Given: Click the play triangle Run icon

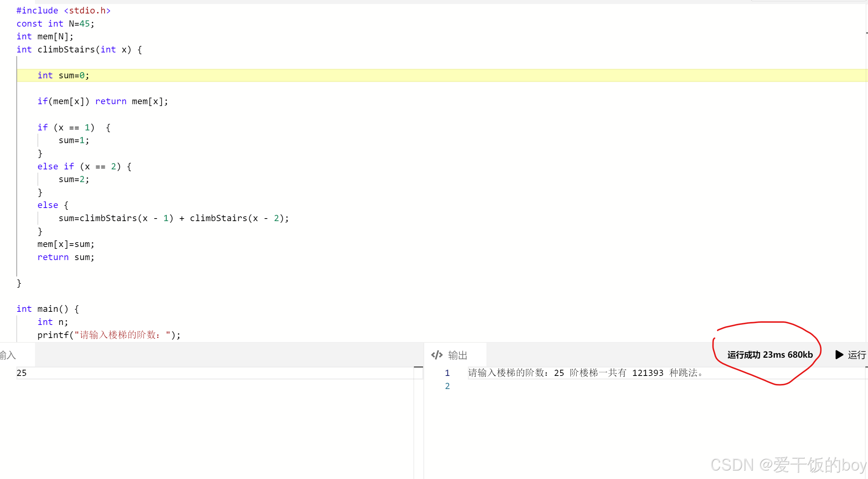Looking at the screenshot, I should [839, 355].
